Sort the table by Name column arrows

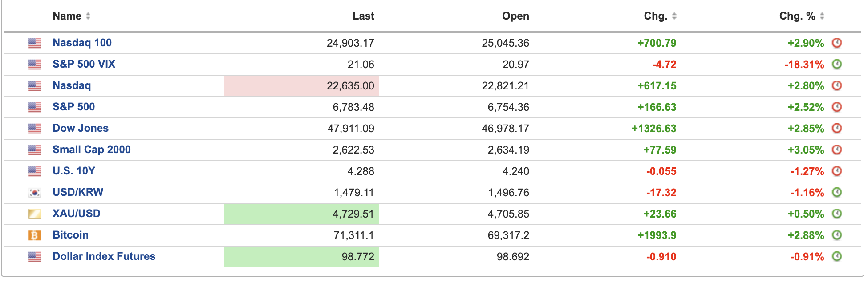[88, 16]
